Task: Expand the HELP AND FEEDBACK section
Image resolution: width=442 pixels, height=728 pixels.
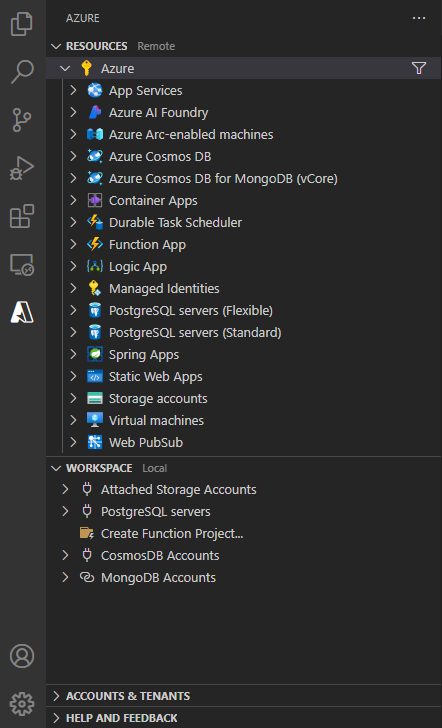Action: (x=56, y=718)
